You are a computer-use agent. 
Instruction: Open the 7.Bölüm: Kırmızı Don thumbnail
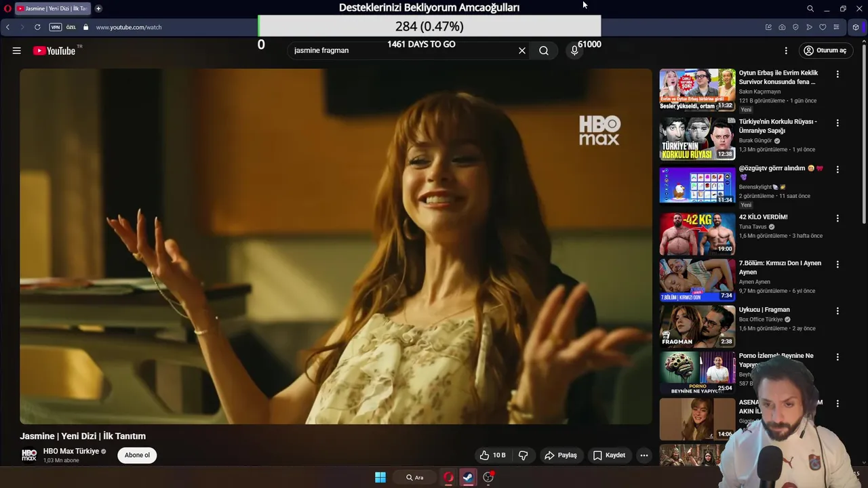[698, 280]
